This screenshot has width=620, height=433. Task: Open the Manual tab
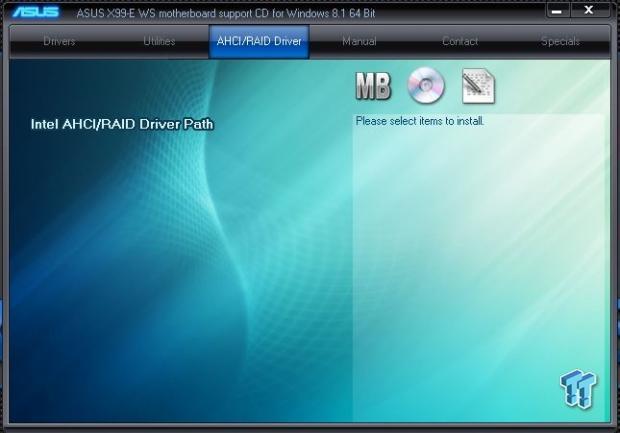coord(359,41)
